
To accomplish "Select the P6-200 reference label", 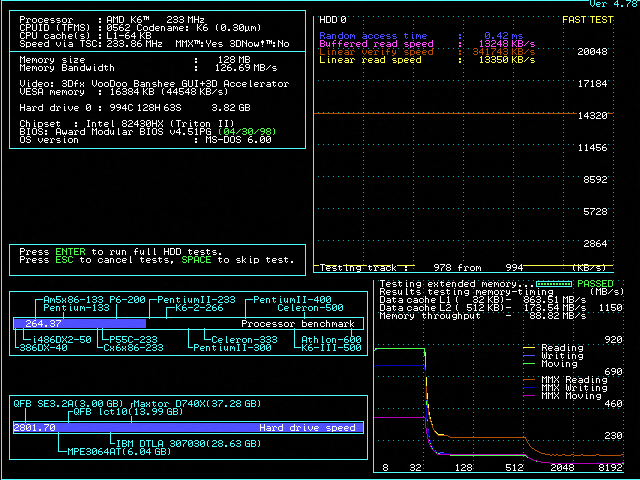I will 127,300.
